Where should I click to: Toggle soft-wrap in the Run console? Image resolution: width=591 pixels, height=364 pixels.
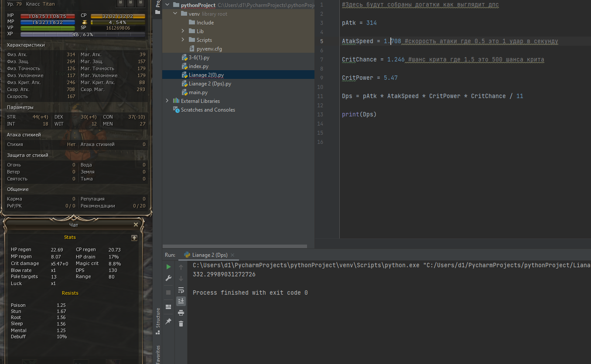tap(181, 290)
